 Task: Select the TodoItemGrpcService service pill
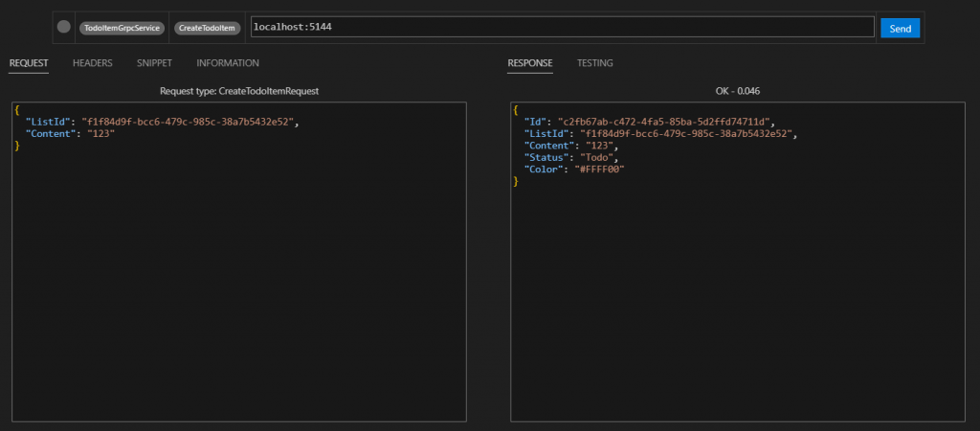tap(123, 28)
